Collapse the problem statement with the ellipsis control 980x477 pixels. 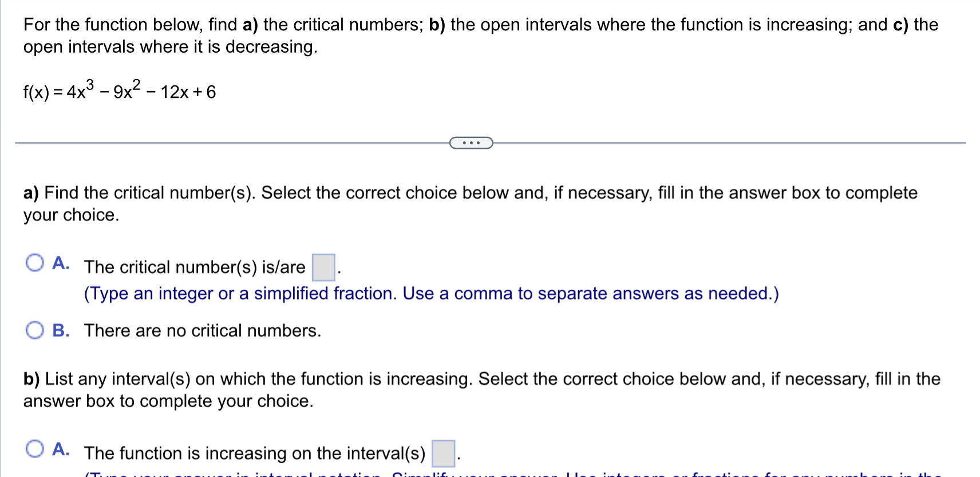point(471,142)
